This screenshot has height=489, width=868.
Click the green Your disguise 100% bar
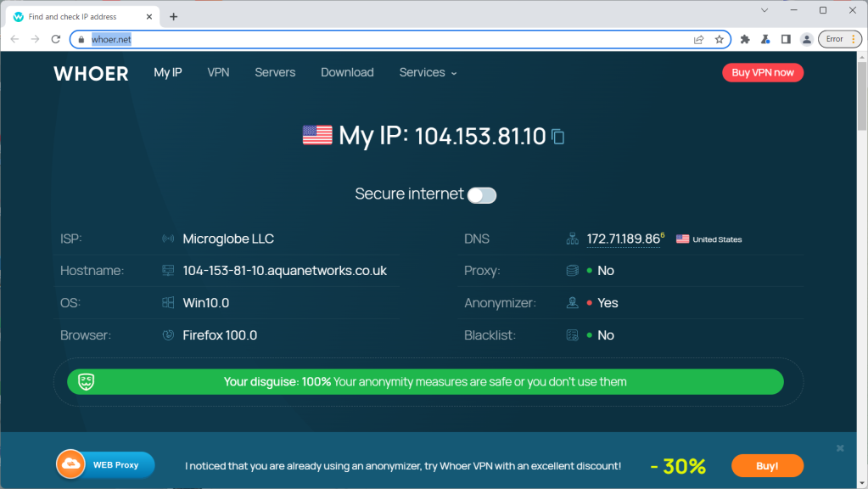click(x=425, y=381)
